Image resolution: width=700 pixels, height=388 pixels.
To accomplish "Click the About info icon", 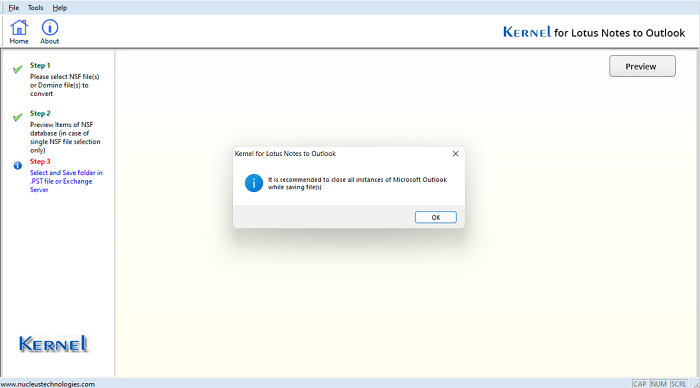I will click(50, 32).
